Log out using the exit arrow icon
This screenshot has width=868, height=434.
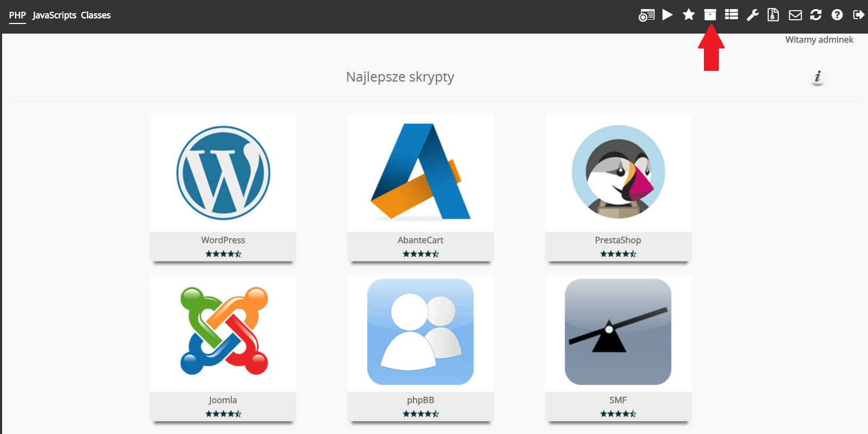click(x=858, y=15)
